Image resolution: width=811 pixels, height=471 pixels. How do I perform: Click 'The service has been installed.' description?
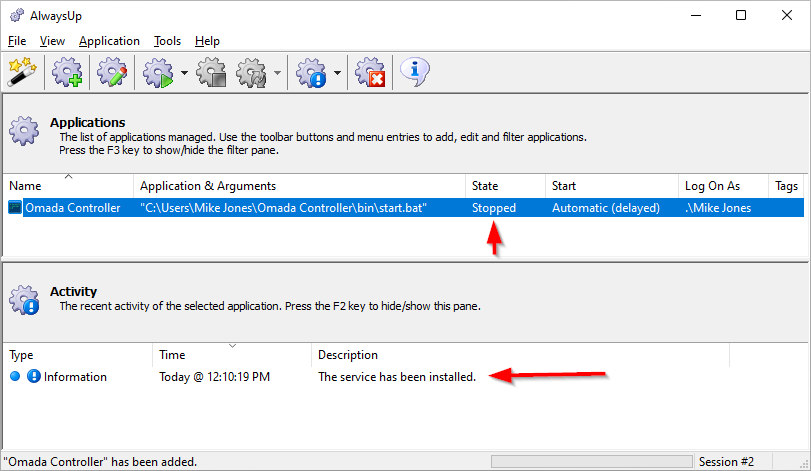tap(397, 377)
